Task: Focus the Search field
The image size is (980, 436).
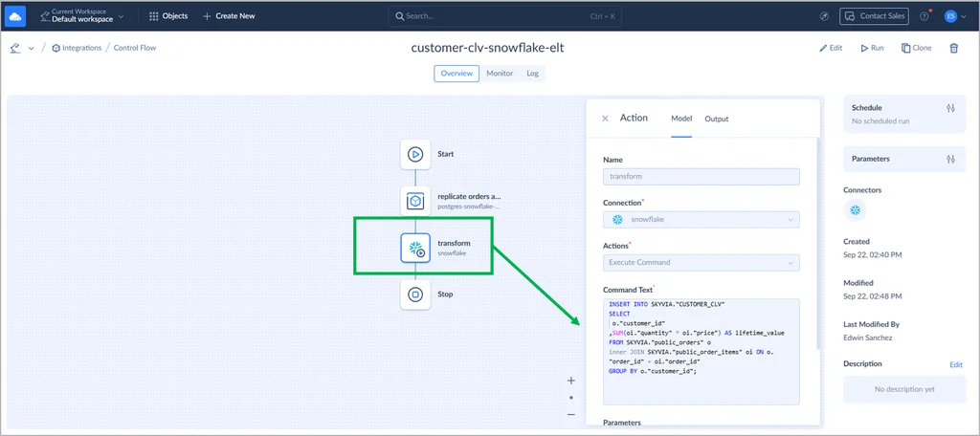Action: tap(504, 16)
